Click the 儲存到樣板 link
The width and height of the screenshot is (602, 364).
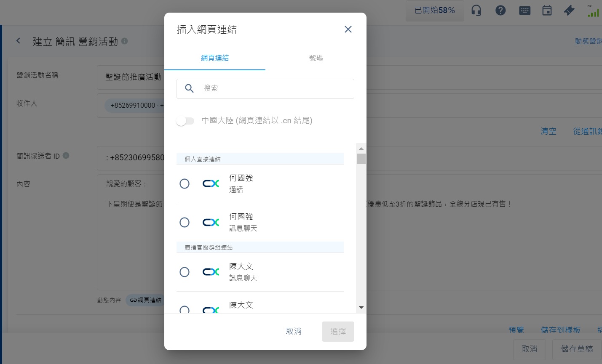[x=561, y=329]
